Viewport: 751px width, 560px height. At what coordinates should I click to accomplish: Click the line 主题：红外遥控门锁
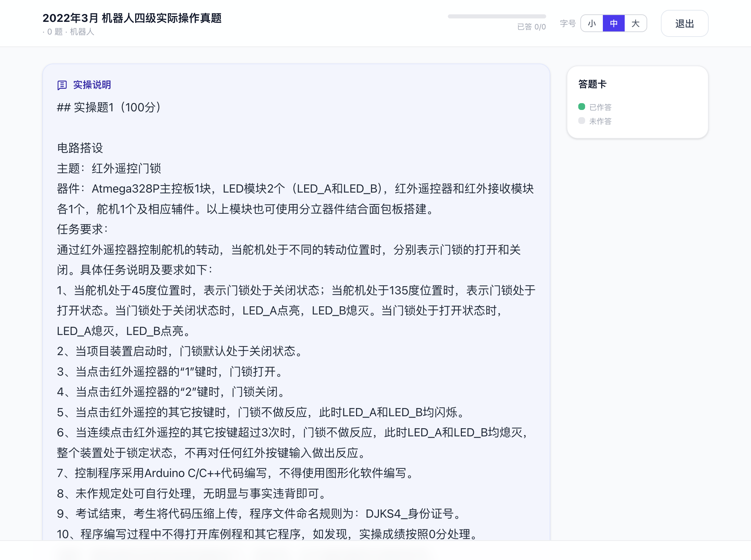(x=109, y=168)
